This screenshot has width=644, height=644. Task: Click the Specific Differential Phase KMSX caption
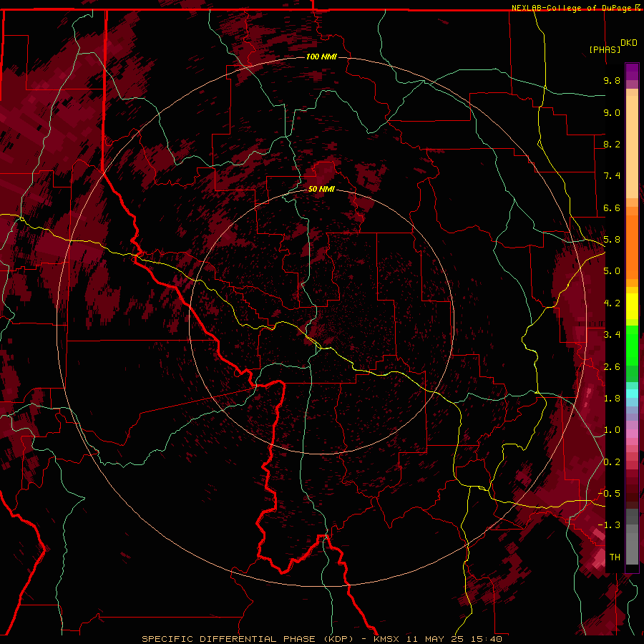tap(321, 639)
